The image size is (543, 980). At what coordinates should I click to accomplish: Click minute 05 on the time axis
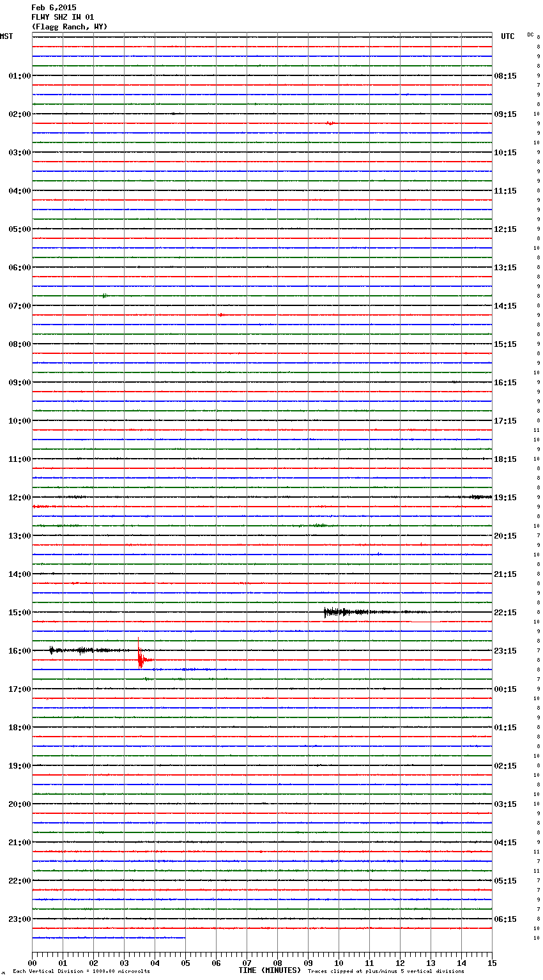tap(185, 963)
